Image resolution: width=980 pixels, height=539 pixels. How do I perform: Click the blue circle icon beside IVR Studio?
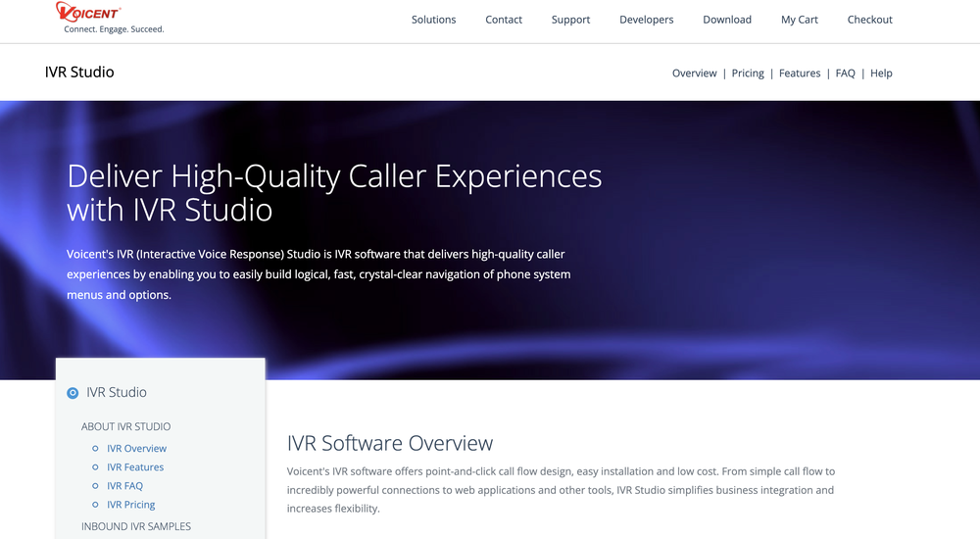click(x=73, y=393)
